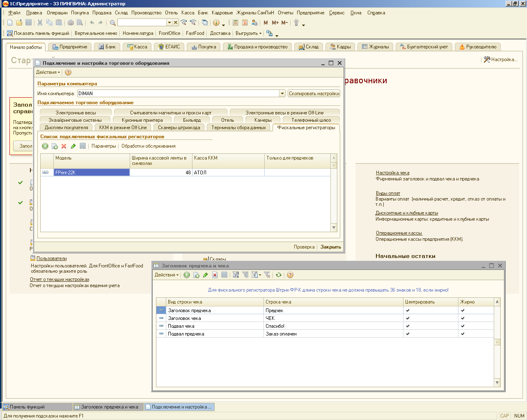Toggle Центрировать for Подвал предчека row

tap(408, 334)
